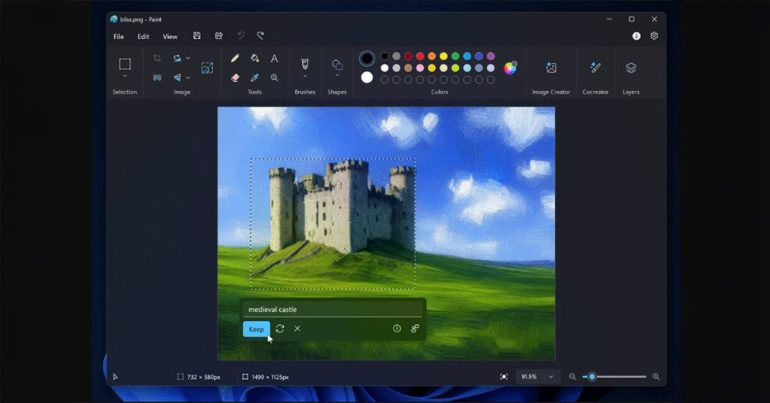Click the medieval castle prompt field
Image resolution: width=770 pixels, height=403 pixels.
332,310
